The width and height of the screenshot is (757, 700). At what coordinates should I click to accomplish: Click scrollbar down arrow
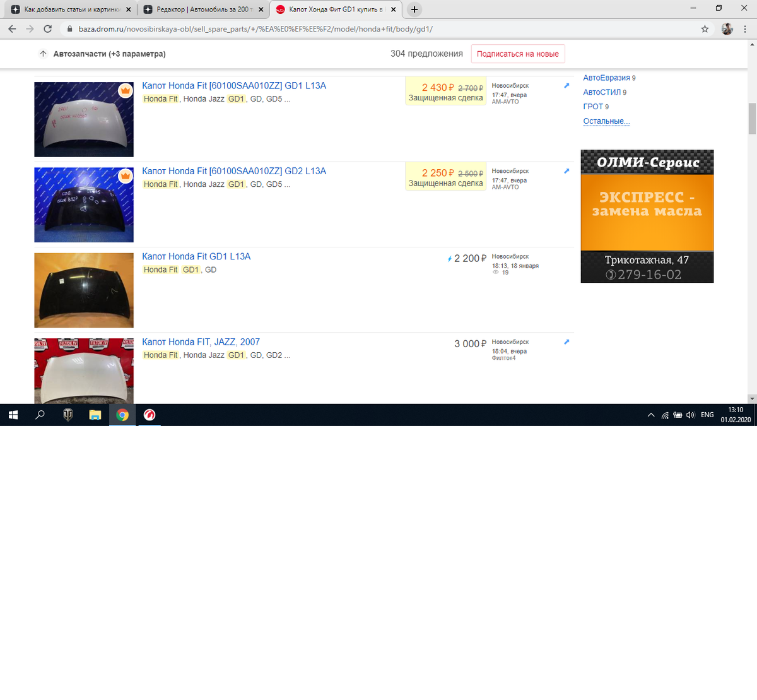point(752,399)
